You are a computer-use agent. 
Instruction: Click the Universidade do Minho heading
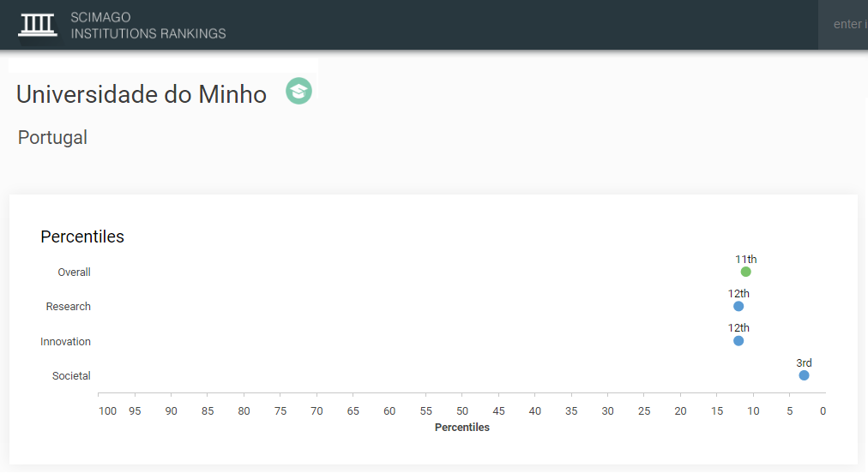(x=142, y=94)
